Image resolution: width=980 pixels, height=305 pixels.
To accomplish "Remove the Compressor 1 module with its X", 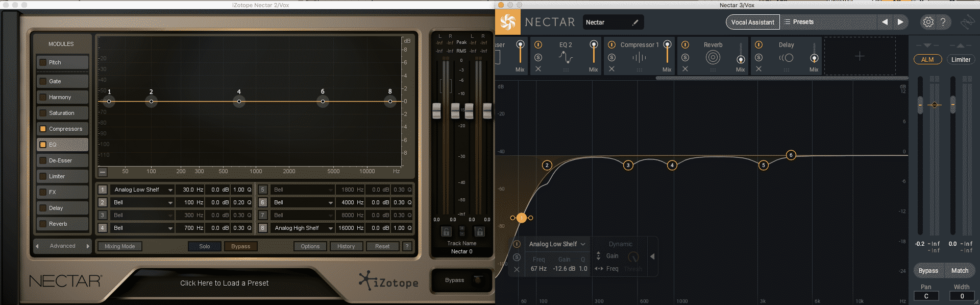I will click(x=611, y=68).
